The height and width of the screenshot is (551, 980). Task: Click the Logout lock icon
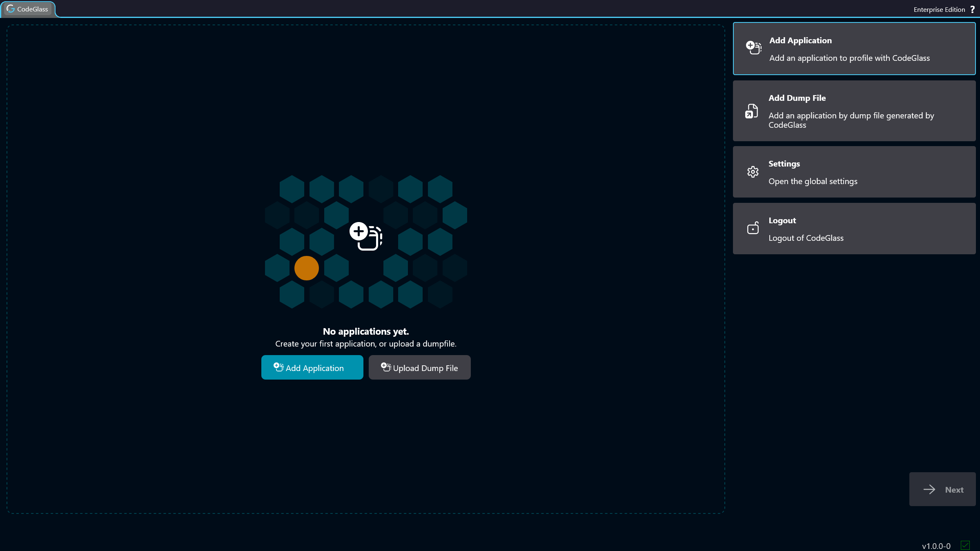[x=753, y=228]
